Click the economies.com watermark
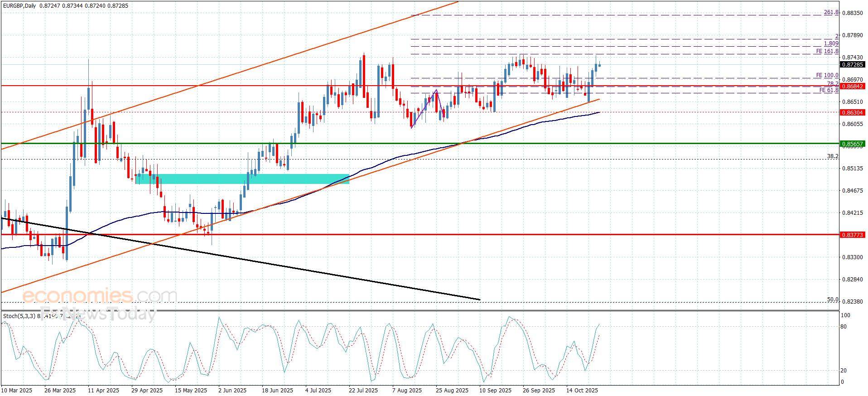 [100, 296]
